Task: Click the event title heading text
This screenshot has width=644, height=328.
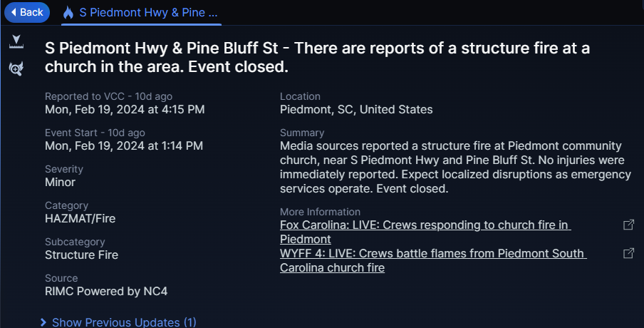Action: [317, 58]
